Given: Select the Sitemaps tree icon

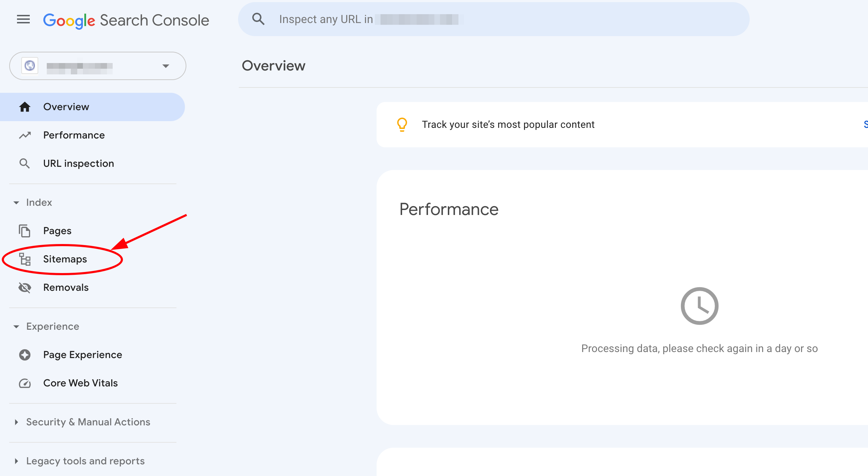Looking at the screenshot, I should coord(25,259).
